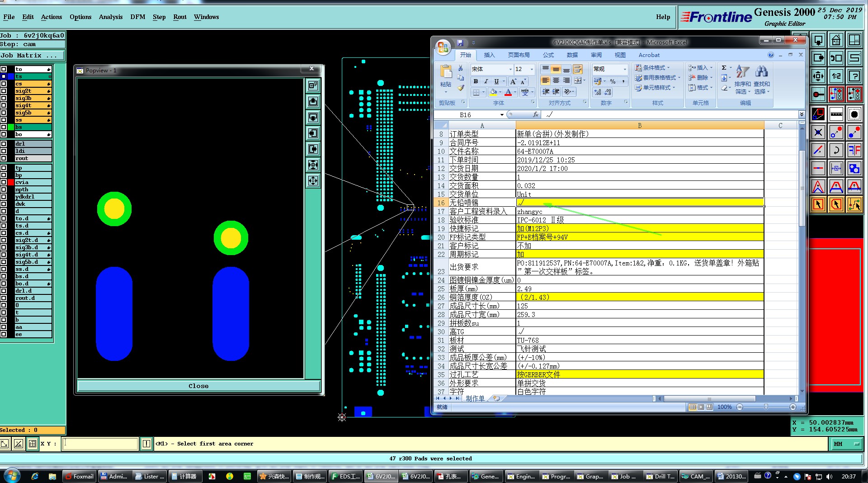The height and width of the screenshot is (483, 868).
Task: Open the Excel font name dropdown
Action: (x=510, y=69)
